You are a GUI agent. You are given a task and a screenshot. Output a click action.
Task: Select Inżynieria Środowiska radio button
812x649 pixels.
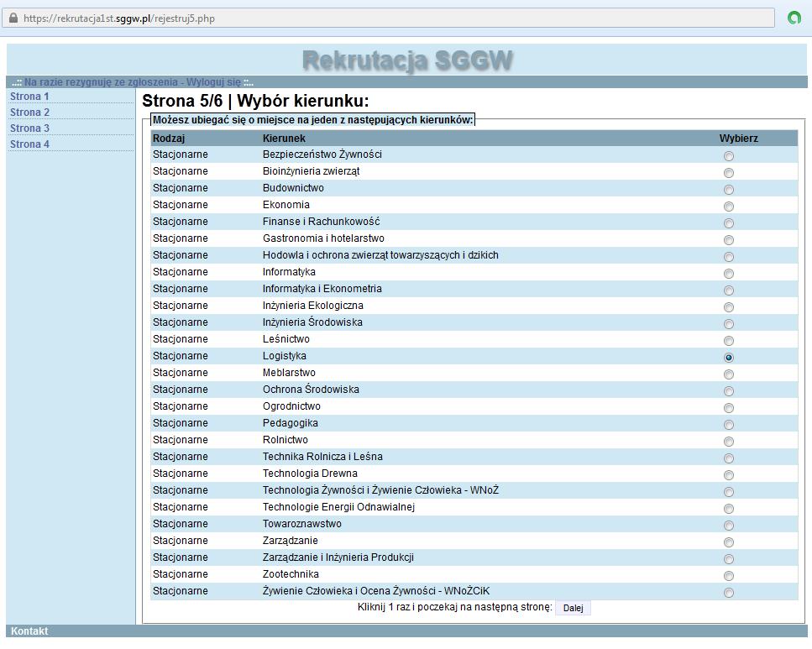coord(729,324)
